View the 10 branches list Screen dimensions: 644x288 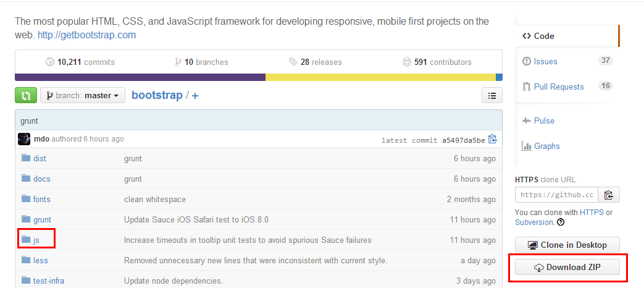[201, 62]
